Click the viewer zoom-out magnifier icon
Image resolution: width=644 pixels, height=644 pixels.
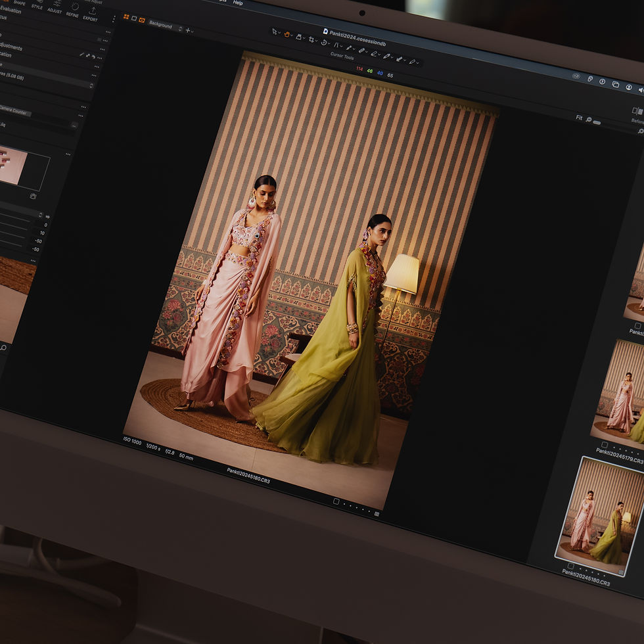[589, 120]
